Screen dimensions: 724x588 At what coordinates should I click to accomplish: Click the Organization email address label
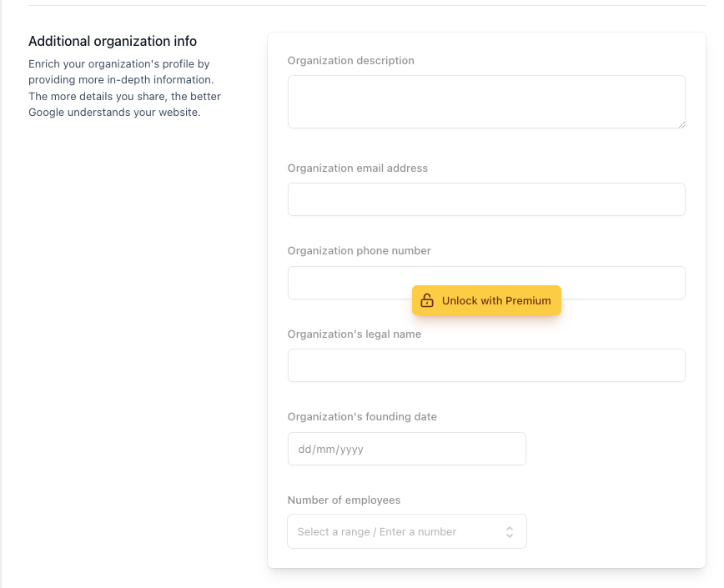click(x=358, y=168)
